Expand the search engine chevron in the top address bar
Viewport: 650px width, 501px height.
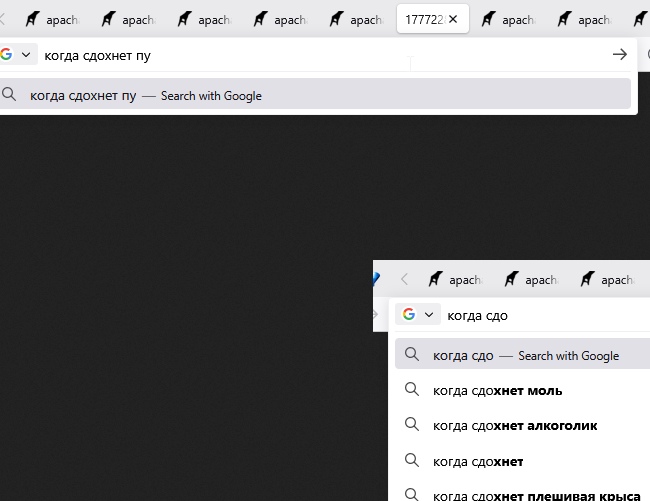(26, 55)
